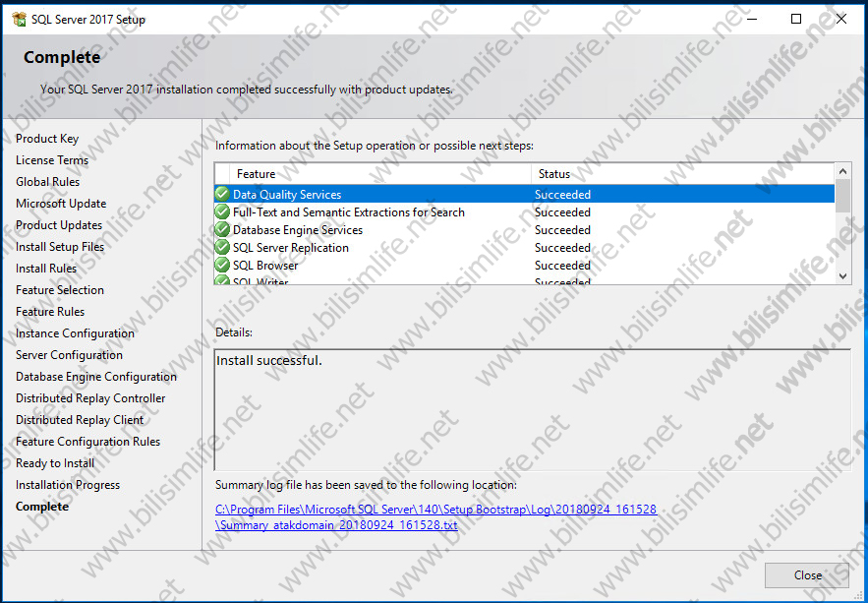Click the Distributed Replay Client step
The width and height of the screenshot is (868, 603).
(80, 419)
